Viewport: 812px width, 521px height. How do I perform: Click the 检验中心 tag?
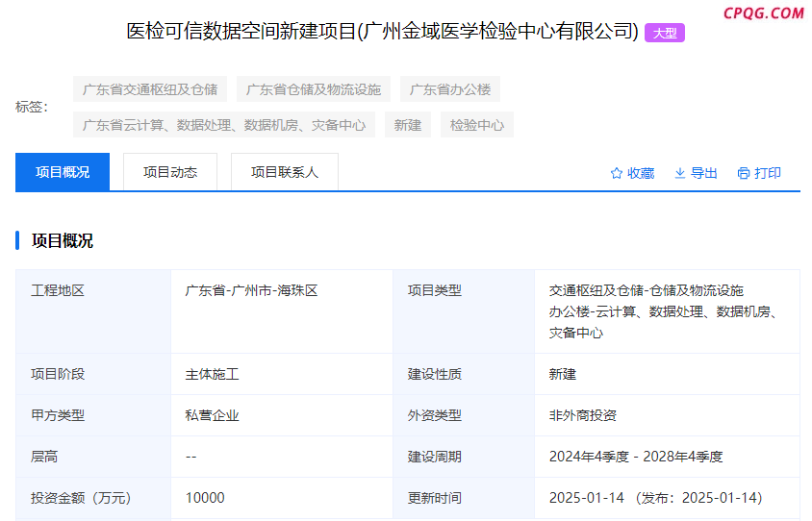[477, 125]
